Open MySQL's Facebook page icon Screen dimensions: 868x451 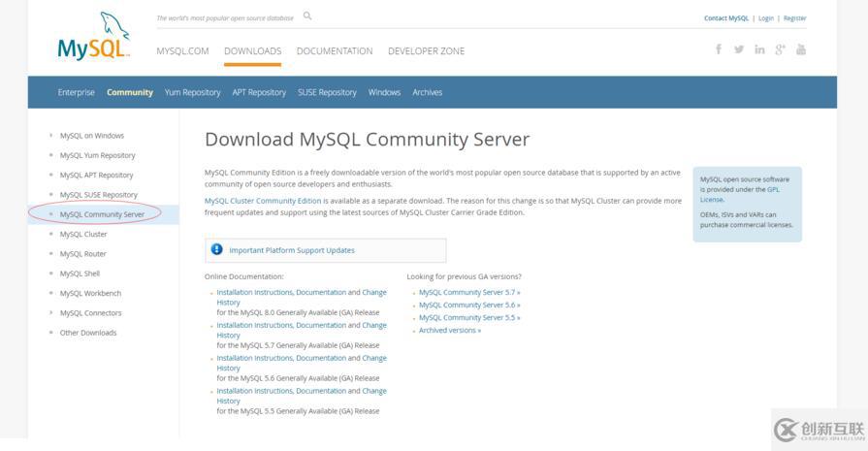(x=719, y=49)
